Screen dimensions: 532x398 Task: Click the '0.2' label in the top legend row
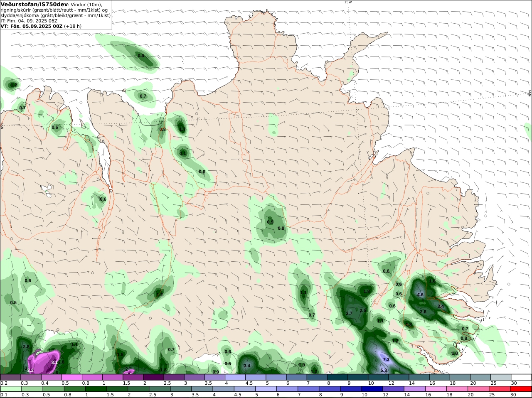click(4, 383)
